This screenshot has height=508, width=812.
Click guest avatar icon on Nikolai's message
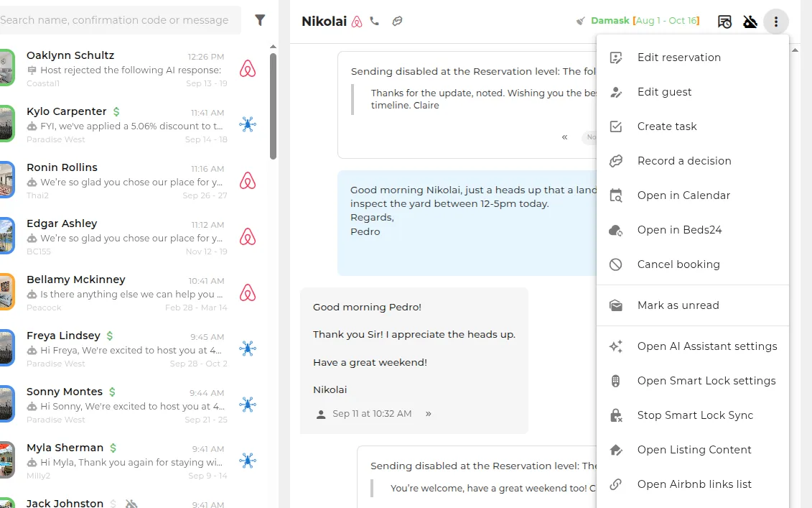pyautogui.click(x=321, y=414)
